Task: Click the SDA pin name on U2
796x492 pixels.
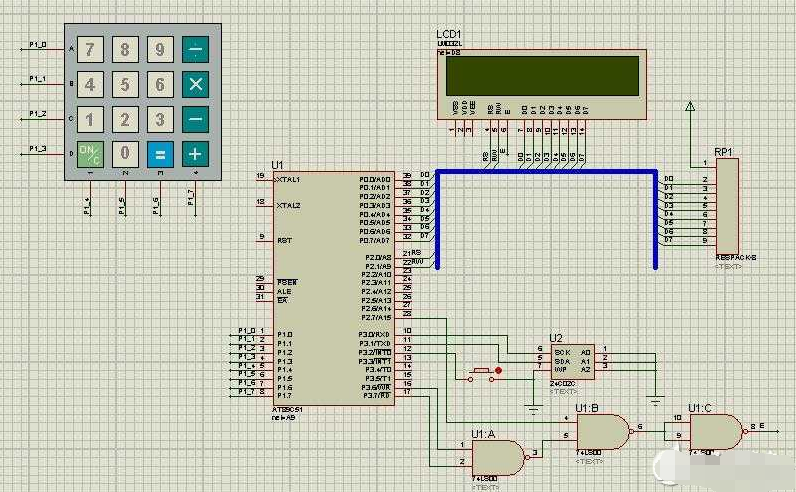Action: click(x=562, y=361)
